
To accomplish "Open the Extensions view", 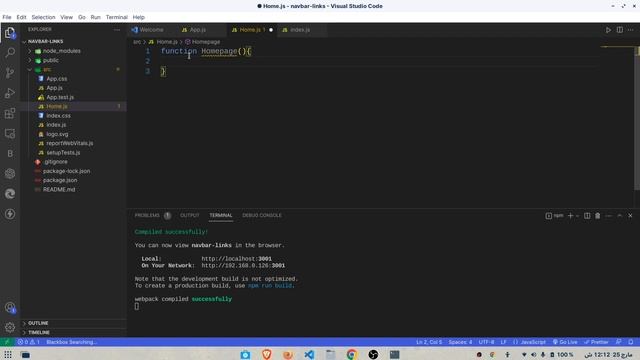I will 10,113.
